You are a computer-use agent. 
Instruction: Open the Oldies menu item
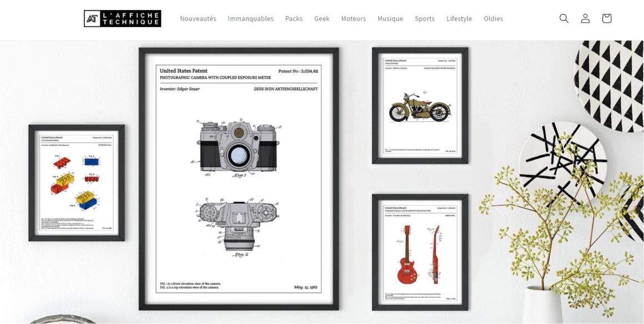pos(493,18)
